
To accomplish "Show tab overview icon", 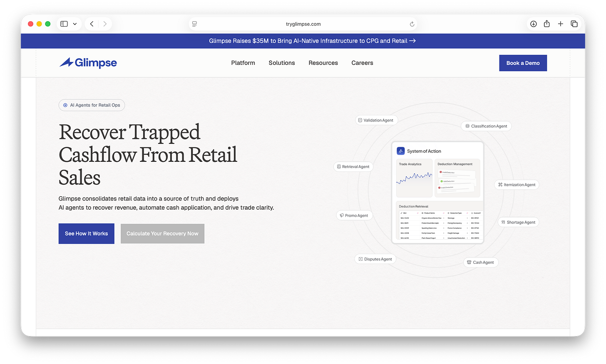I will pos(574,24).
